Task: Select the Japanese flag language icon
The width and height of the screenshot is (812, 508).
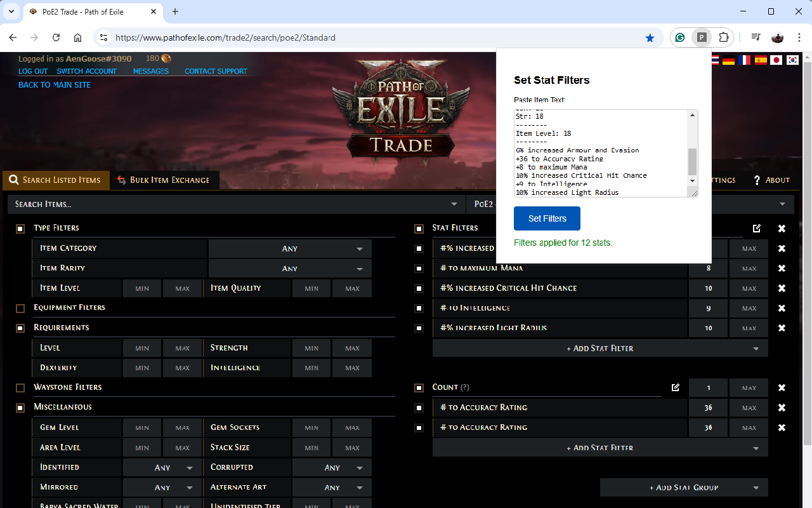Action: (x=776, y=60)
